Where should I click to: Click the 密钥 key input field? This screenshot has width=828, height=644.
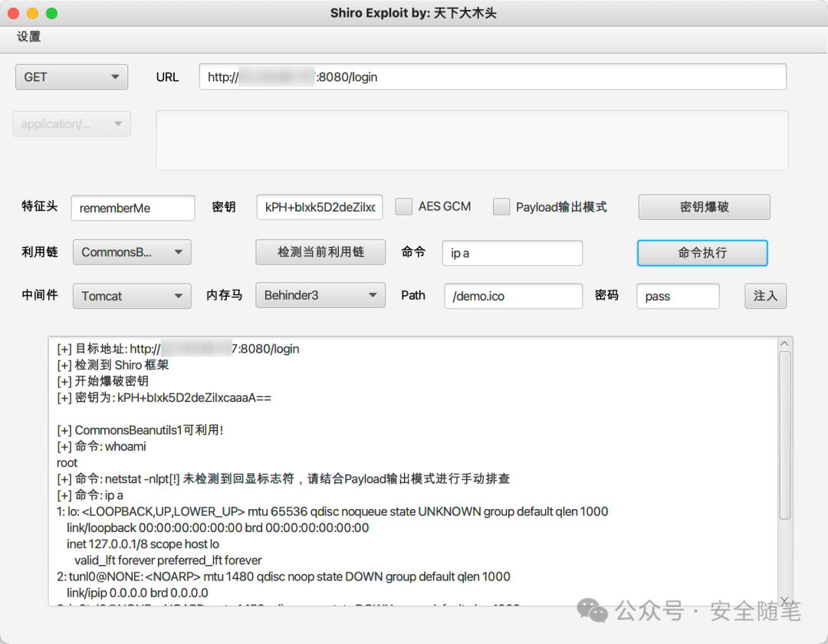[320, 208]
